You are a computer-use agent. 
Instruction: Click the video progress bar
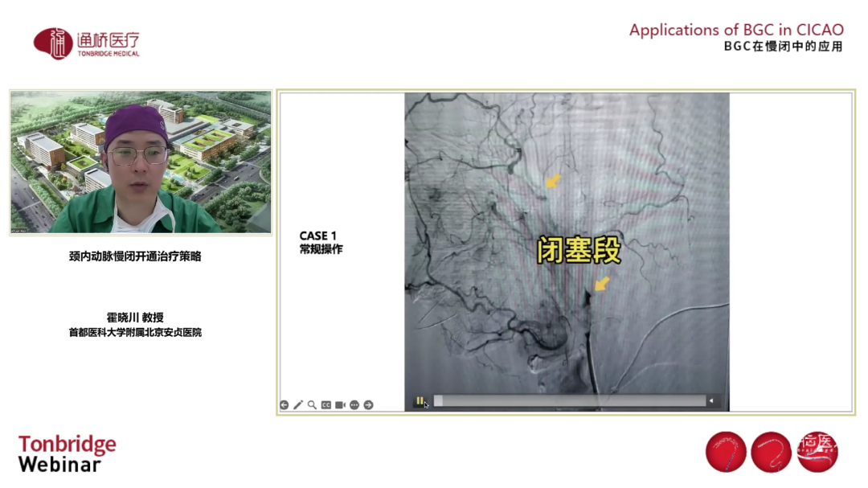point(570,400)
